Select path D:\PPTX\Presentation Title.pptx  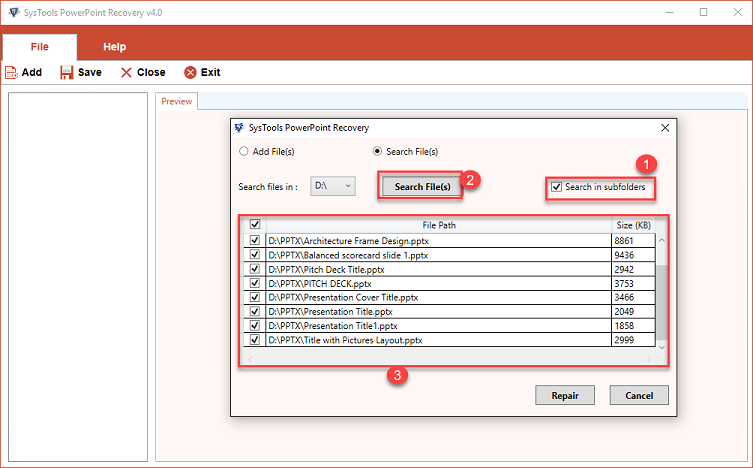[x=330, y=312]
